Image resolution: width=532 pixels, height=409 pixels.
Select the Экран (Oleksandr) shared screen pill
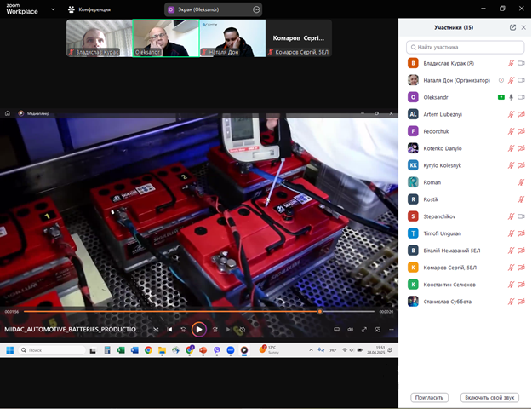pyautogui.click(x=213, y=10)
